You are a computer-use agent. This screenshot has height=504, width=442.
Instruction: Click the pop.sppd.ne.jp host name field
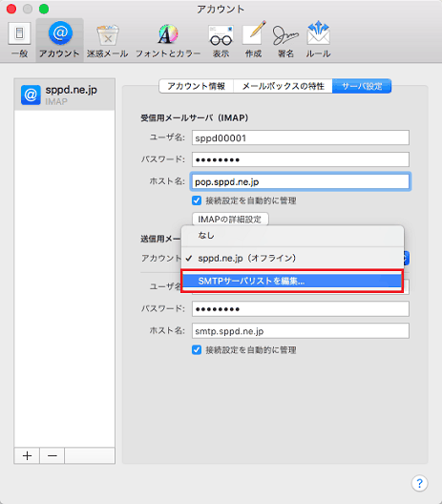[x=301, y=182]
